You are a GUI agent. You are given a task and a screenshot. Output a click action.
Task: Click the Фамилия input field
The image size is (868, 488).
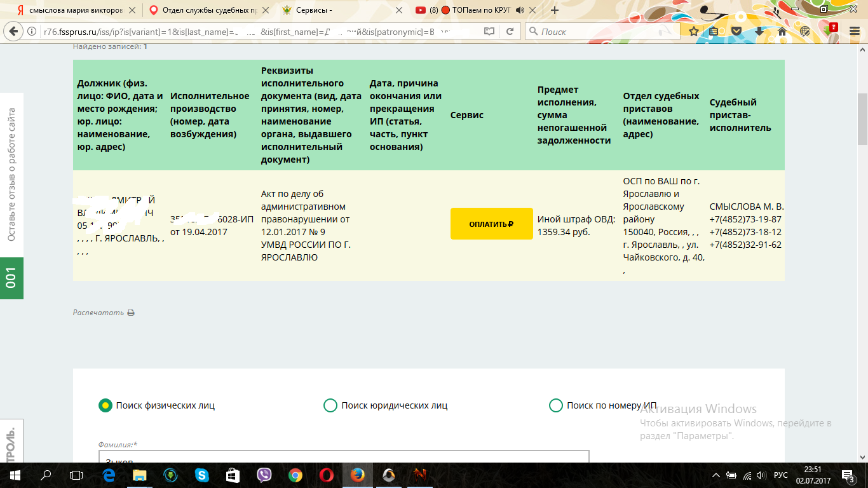pos(344,457)
